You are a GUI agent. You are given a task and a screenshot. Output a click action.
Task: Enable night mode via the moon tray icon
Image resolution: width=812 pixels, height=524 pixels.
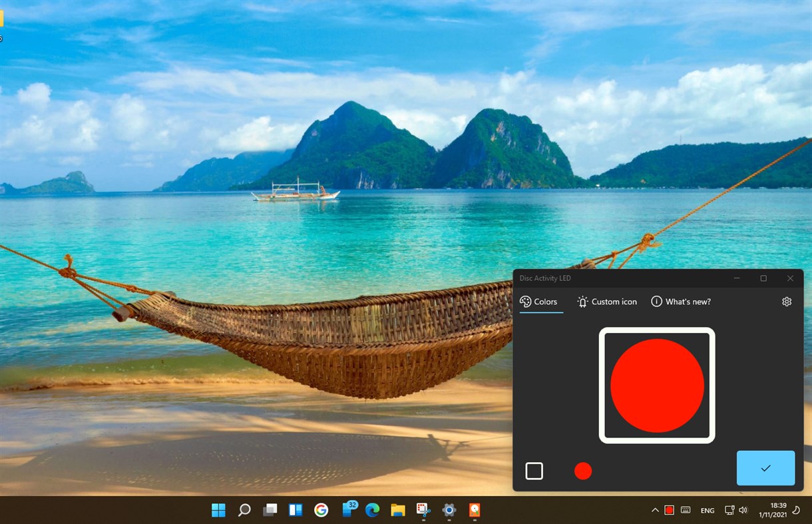point(796,510)
